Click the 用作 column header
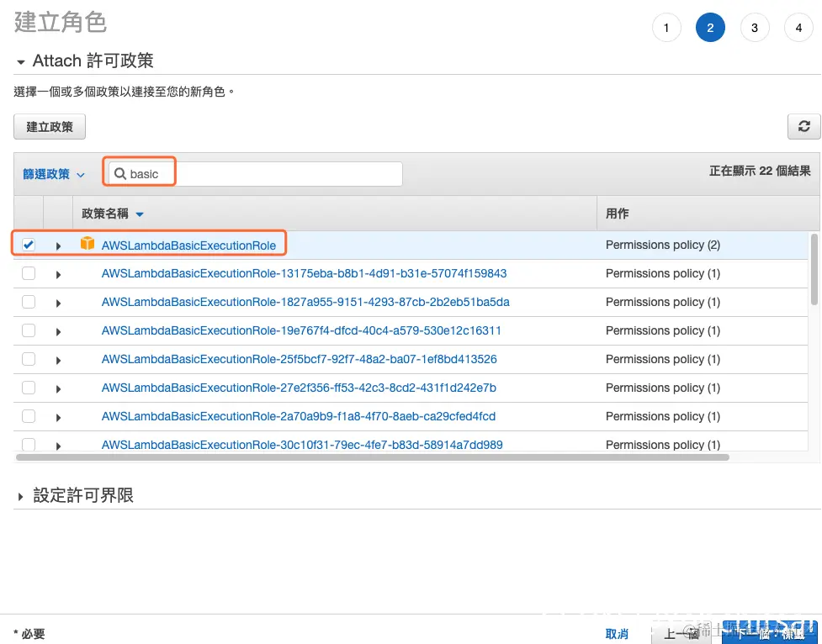 click(x=617, y=214)
